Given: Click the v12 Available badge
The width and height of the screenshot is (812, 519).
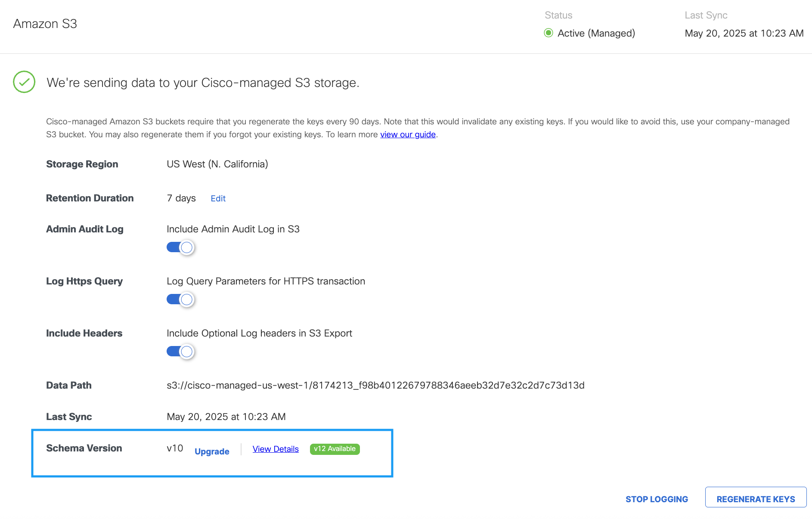Looking at the screenshot, I should pyautogui.click(x=335, y=449).
